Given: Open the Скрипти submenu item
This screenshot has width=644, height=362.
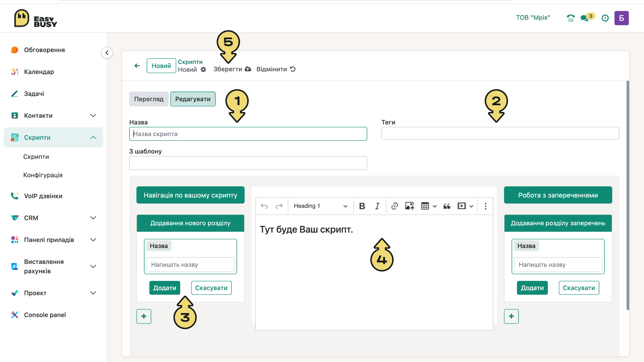Looking at the screenshot, I should point(36,157).
